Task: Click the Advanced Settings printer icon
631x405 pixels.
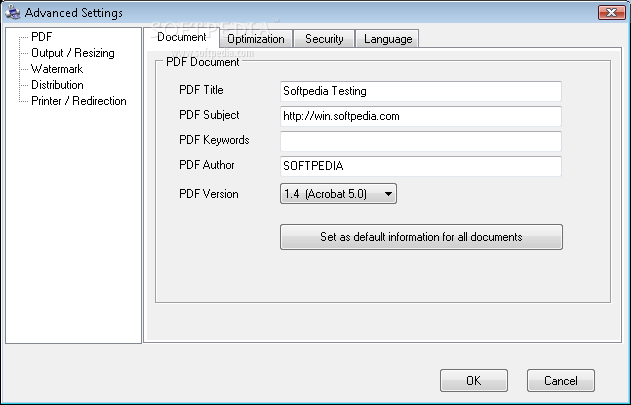Action: coord(12,12)
